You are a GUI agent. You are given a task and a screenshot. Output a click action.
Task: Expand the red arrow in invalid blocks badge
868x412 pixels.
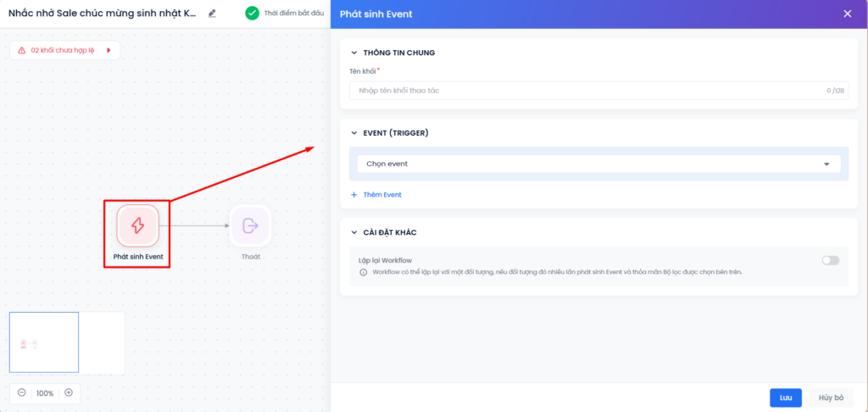[x=109, y=50]
